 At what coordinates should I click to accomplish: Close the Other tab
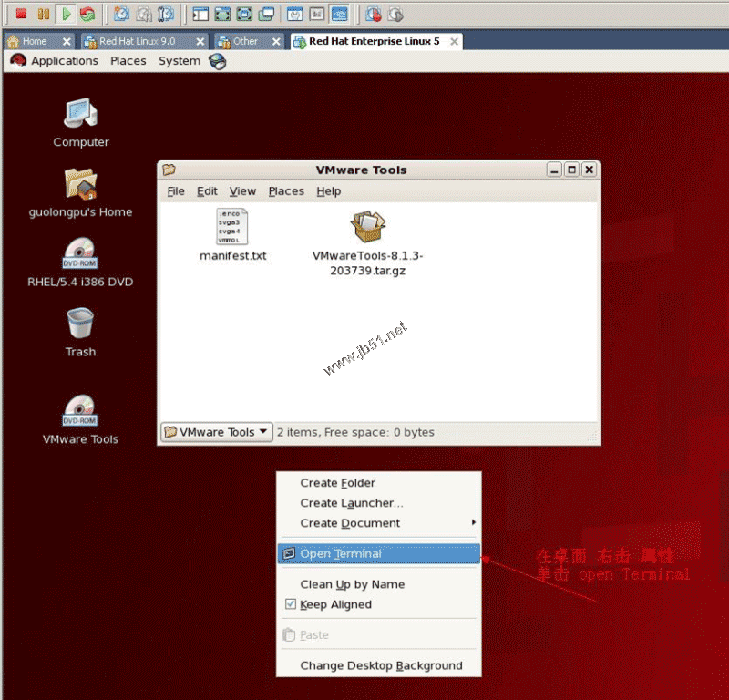[x=276, y=42]
